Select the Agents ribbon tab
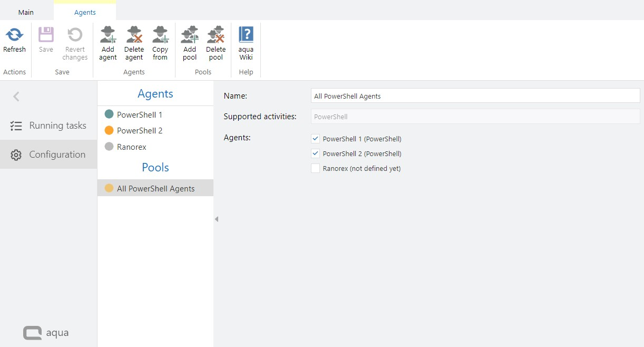This screenshot has width=644, height=347. click(85, 12)
